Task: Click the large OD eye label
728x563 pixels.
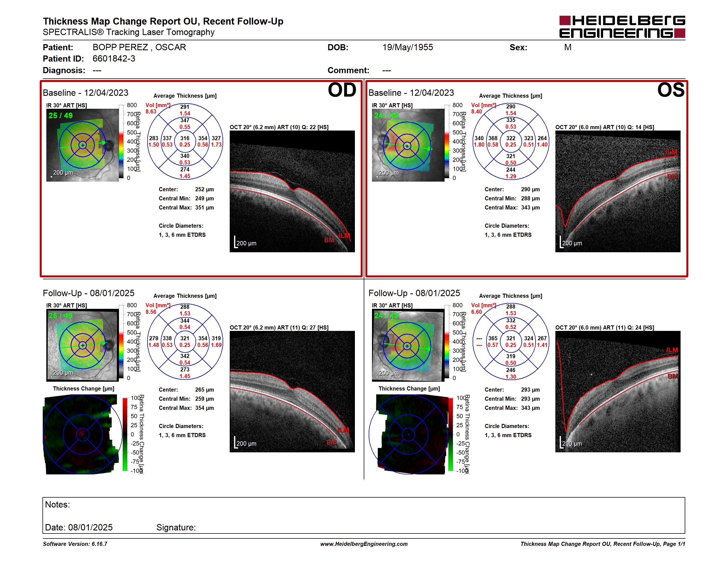Action: pyautogui.click(x=342, y=90)
